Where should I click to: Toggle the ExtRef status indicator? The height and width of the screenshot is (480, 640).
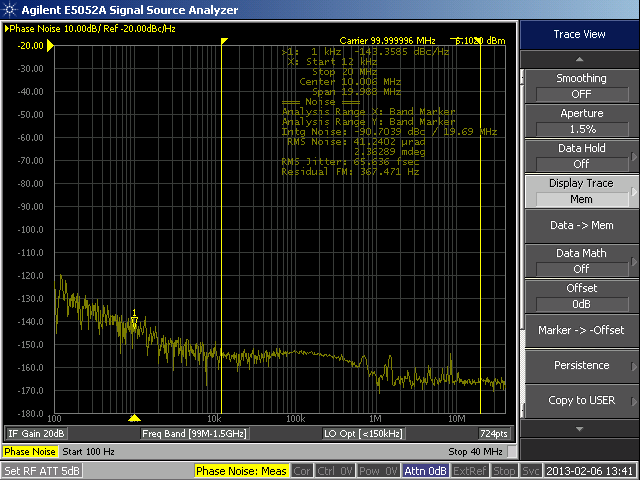[x=470, y=470]
